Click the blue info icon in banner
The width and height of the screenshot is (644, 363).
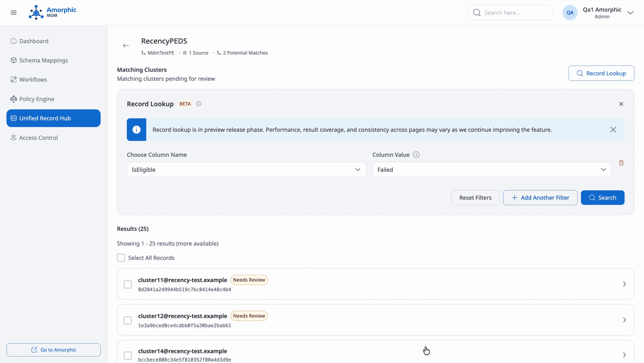click(x=136, y=130)
